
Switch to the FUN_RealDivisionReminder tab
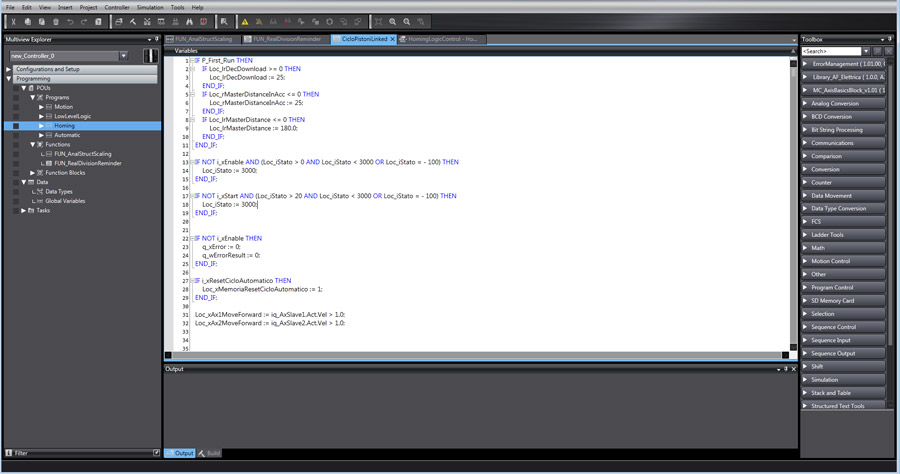point(288,39)
